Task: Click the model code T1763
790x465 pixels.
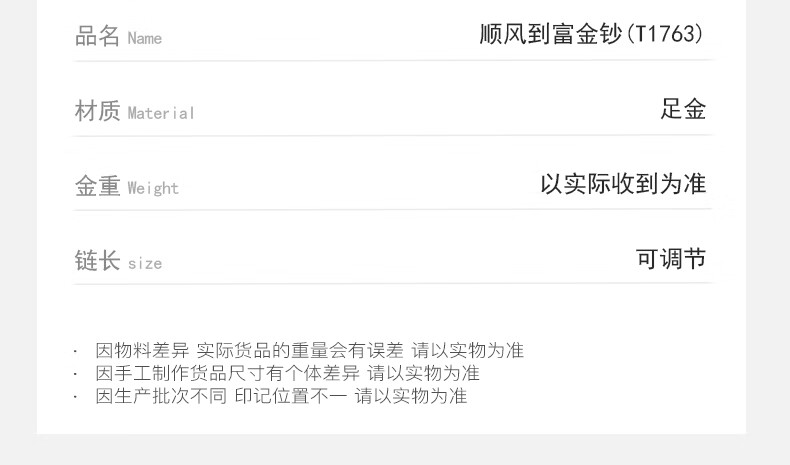Action: click(665, 34)
